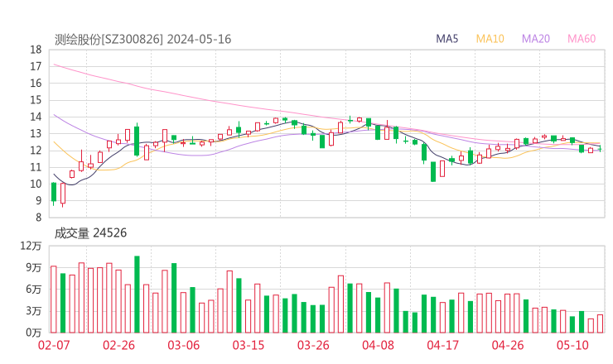Click the price axis value 12
This screenshot has height=364, width=613.
point(36,151)
